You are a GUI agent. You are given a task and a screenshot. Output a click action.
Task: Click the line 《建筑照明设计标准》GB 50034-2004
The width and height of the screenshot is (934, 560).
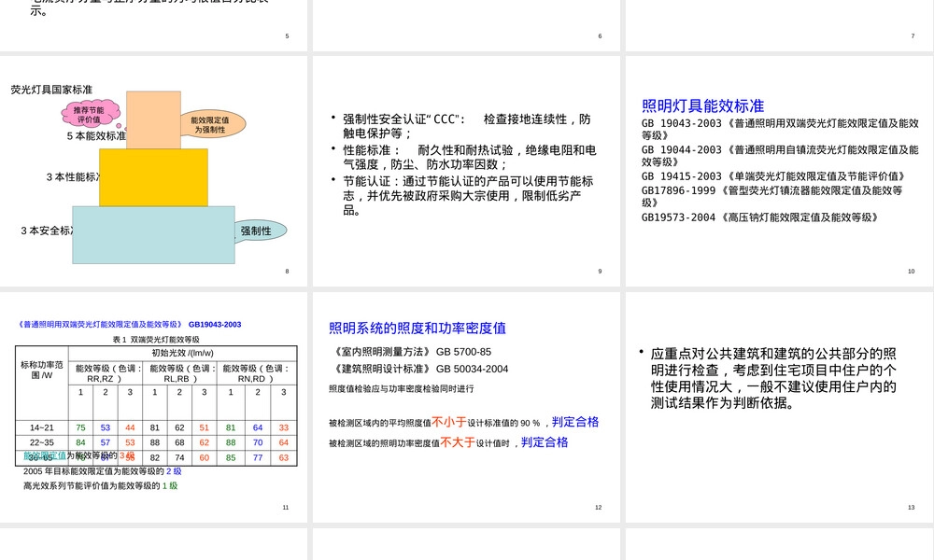click(x=420, y=369)
